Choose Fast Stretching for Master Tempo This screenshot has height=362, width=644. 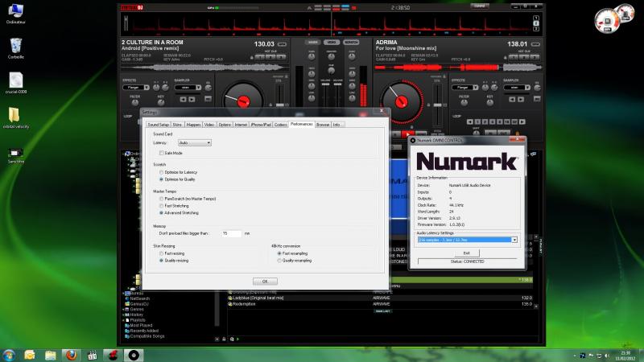point(161,206)
